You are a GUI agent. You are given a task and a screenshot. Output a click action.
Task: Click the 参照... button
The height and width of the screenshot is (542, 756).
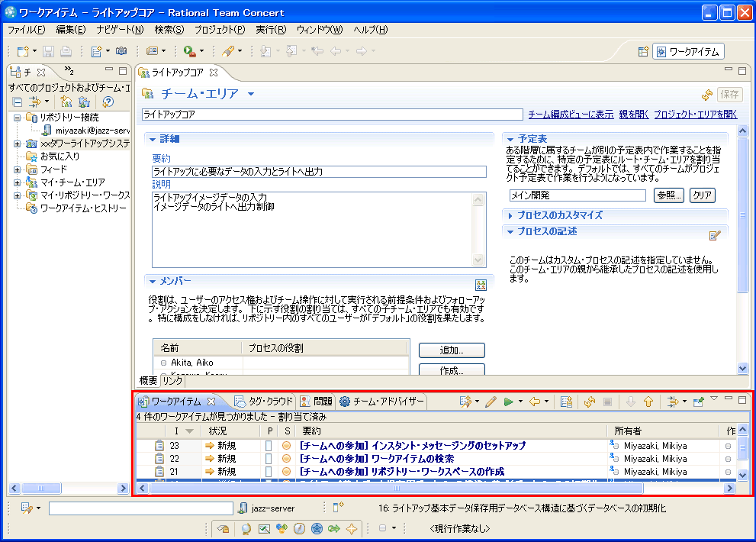click(x=669, y=195)
